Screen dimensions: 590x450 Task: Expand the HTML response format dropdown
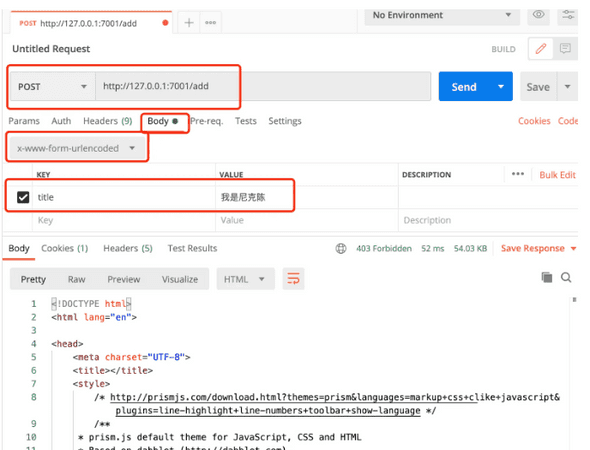[245, 279]
